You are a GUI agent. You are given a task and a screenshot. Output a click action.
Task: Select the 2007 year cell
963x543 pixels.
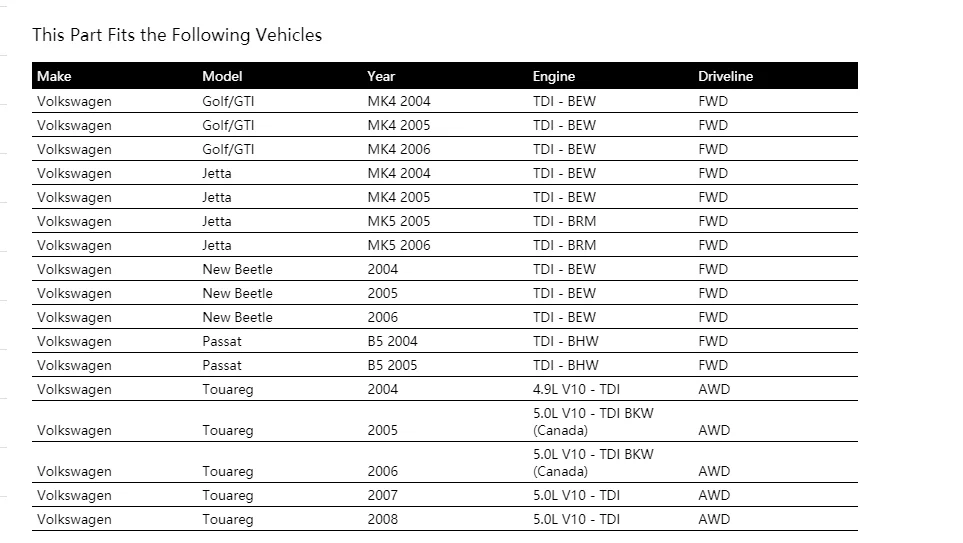[x=382, y=495]
